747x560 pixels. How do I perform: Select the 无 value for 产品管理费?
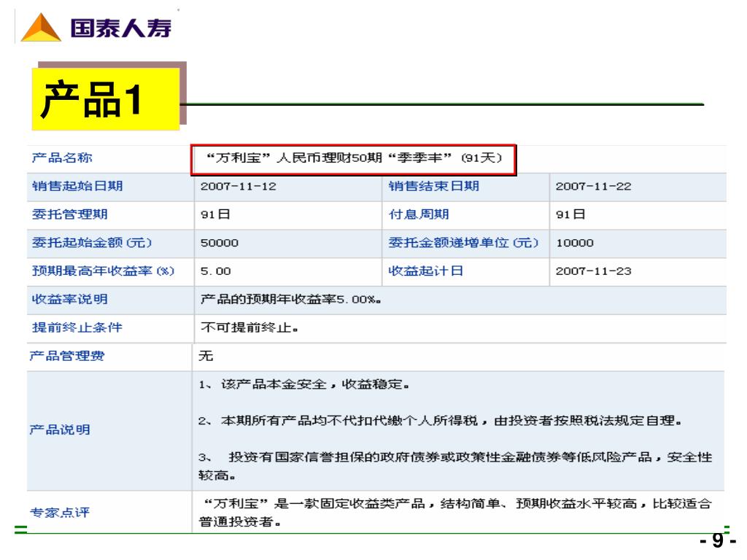[206, 356]
